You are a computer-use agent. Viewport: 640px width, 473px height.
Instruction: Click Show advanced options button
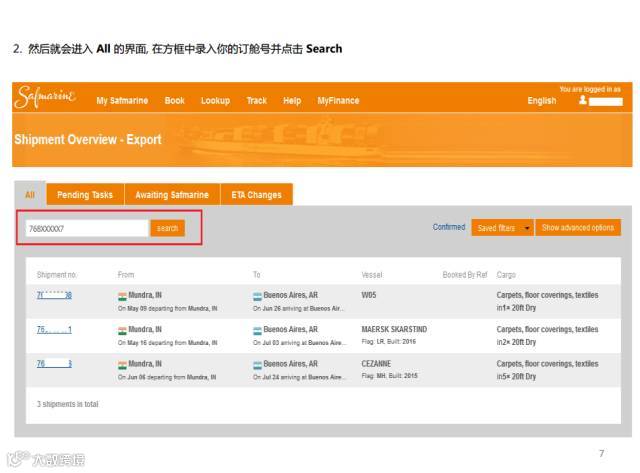click(x=578, y=228)
